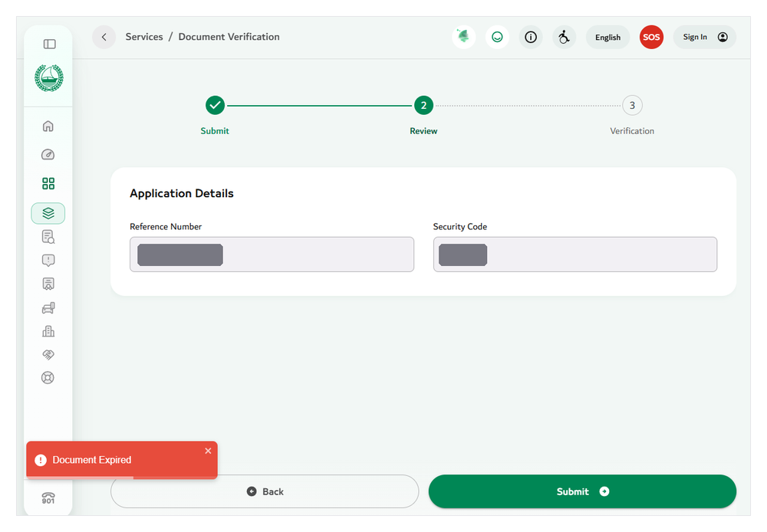Open the lifebuoy support icon
Image resolution: width=767 pixels, height=532 pixels.
[x=48, y=377]
